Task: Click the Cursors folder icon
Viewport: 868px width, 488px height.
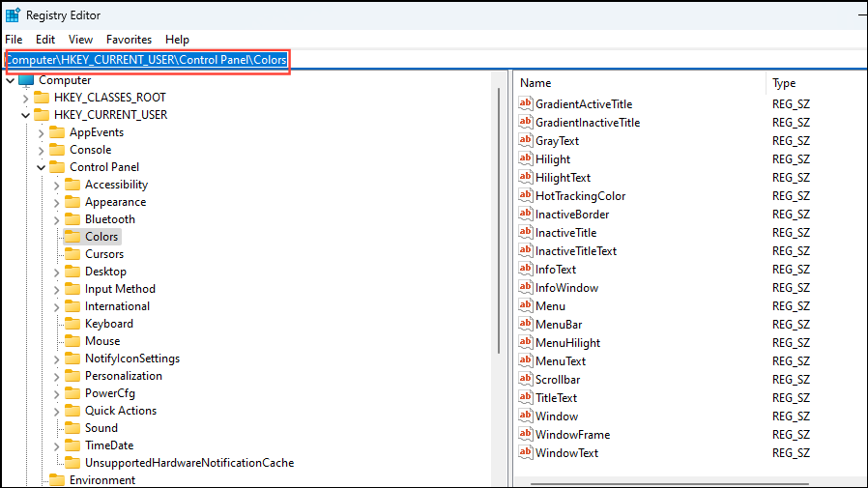Action: (72, 254)
